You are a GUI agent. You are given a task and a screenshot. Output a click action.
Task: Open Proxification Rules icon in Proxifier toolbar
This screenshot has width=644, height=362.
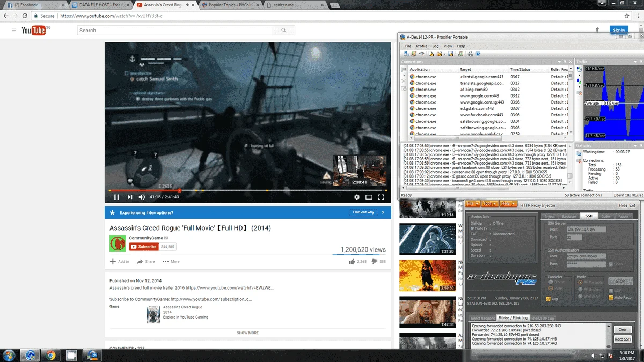click(414, 54)
